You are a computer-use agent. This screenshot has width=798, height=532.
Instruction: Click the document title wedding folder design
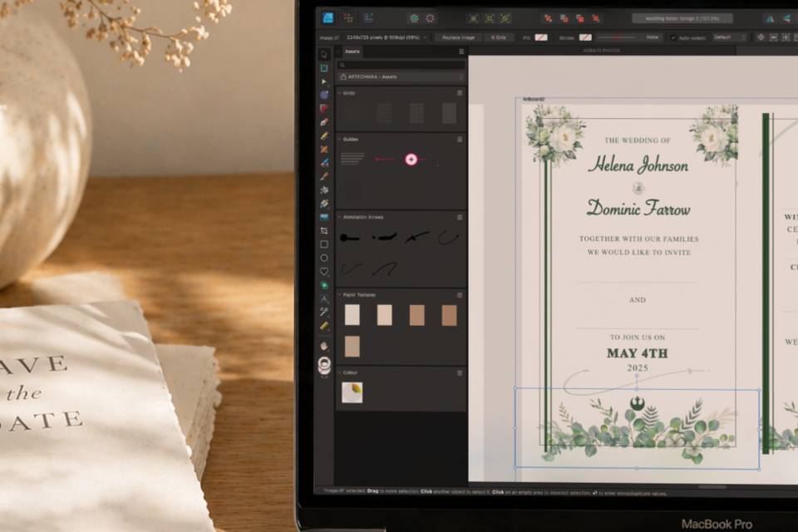click(682, 18)
